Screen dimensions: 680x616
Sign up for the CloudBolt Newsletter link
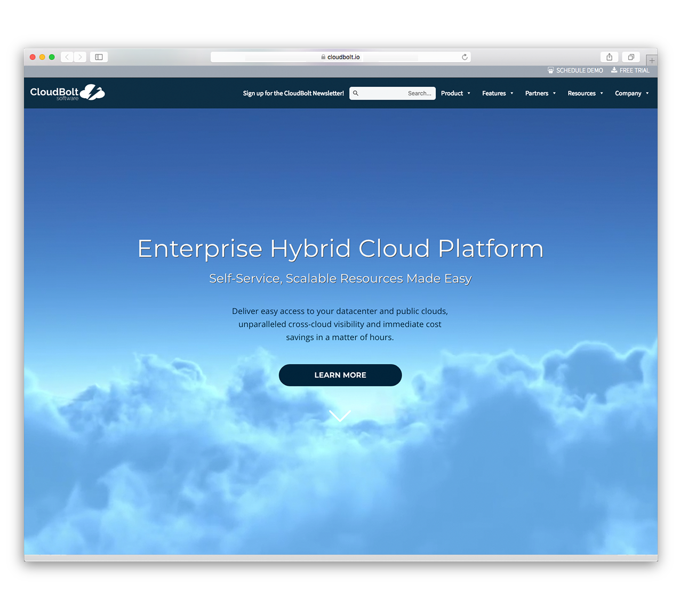(293, 93)
